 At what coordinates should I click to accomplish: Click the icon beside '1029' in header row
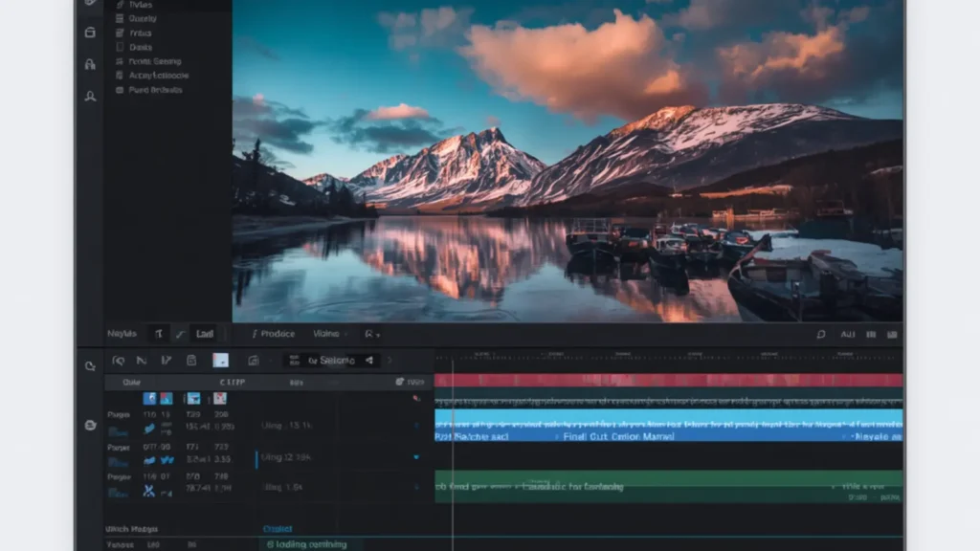399,382
